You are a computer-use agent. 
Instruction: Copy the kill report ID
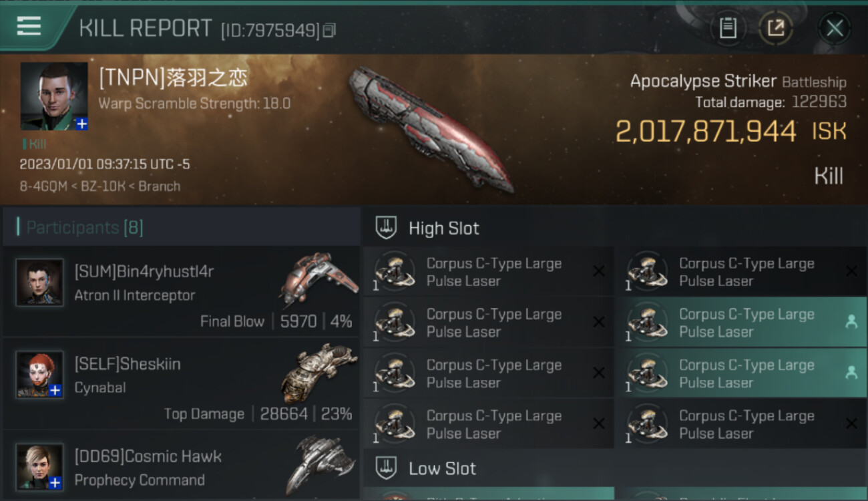(x=329, y=30)
